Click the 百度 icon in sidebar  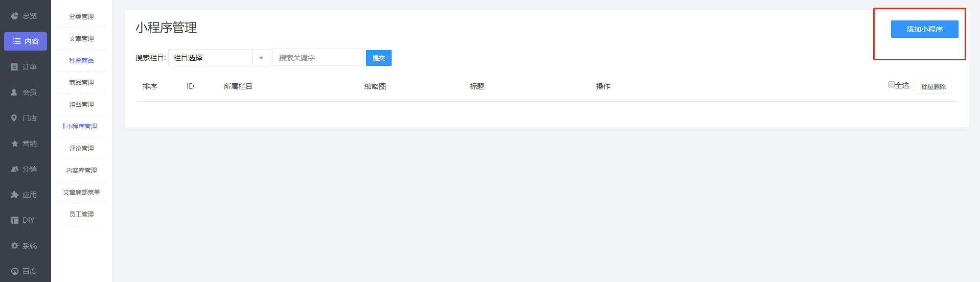coord(15,271)
